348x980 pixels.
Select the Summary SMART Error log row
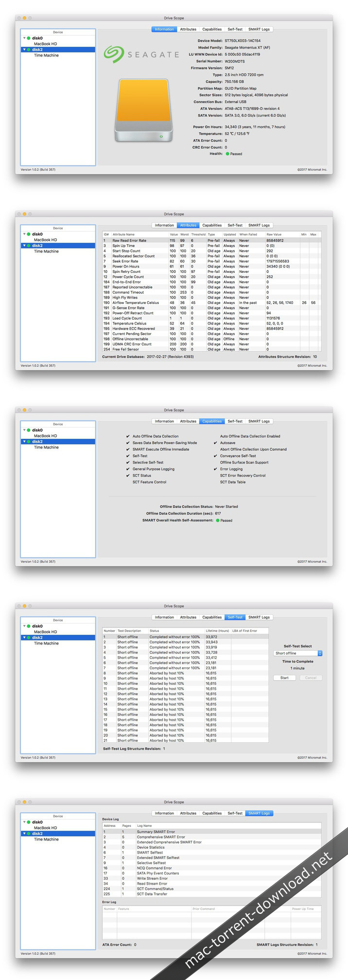pos(212,832)
